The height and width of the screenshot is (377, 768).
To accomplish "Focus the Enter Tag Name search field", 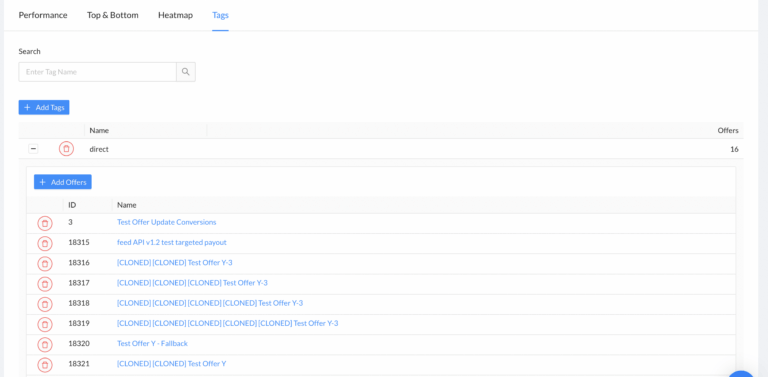I will pyautogui.click(x=97, y=72).
